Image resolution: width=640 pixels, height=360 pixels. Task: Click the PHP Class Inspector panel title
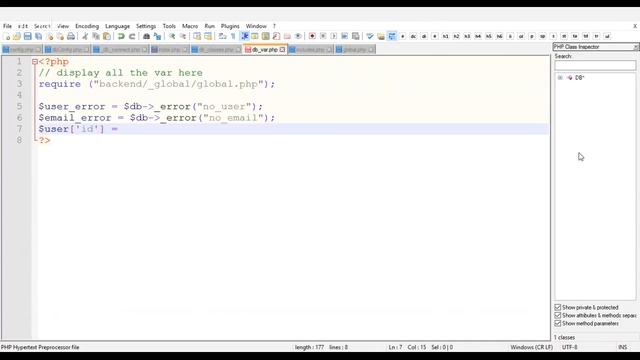(x=576, y=47)
